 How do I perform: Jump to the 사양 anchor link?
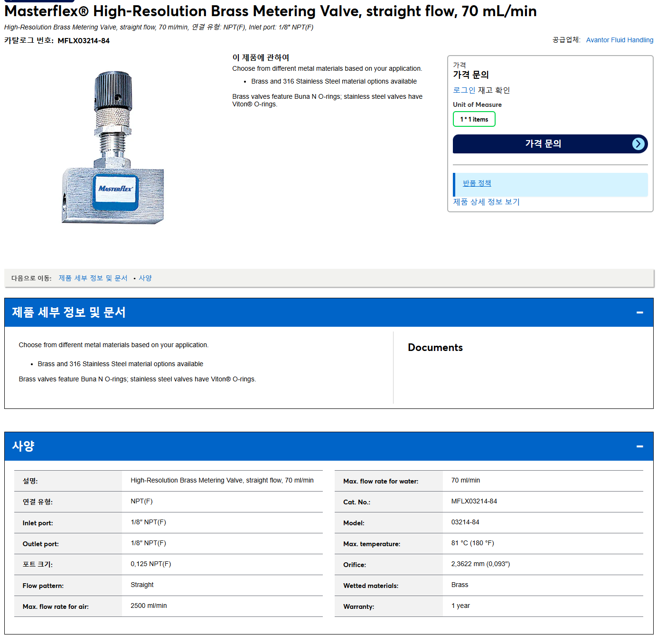click(145, 278)
